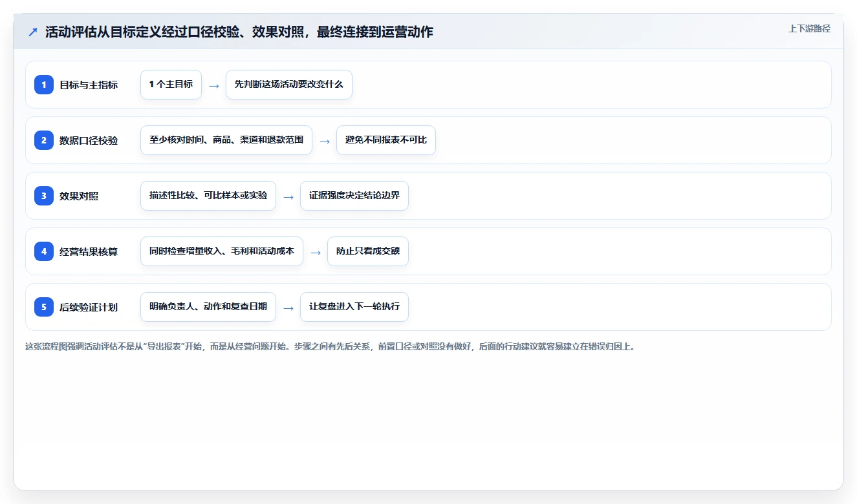The height and width of the screenshot is (504, 857).
Task: Click the 后续验证计划 step label
Action: pos(89,307)
